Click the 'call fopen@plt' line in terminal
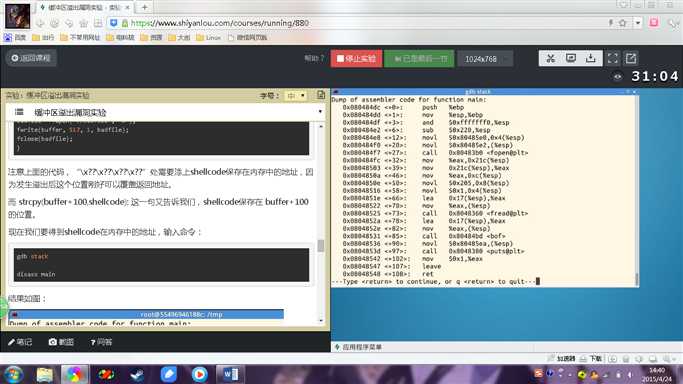 pos(435,153)
